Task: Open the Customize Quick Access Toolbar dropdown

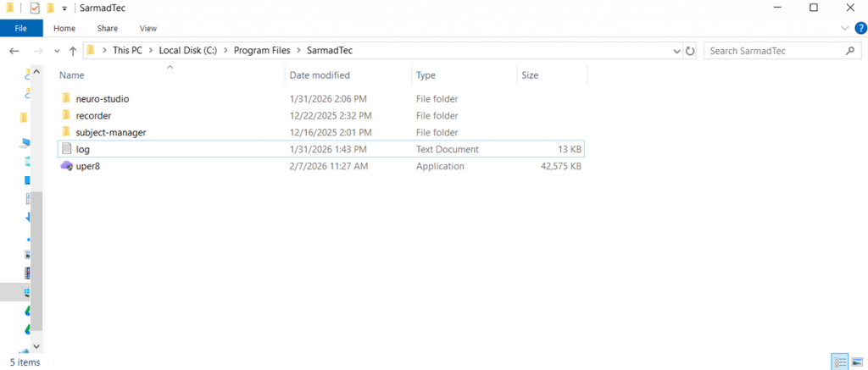Action: click(64, 8)
